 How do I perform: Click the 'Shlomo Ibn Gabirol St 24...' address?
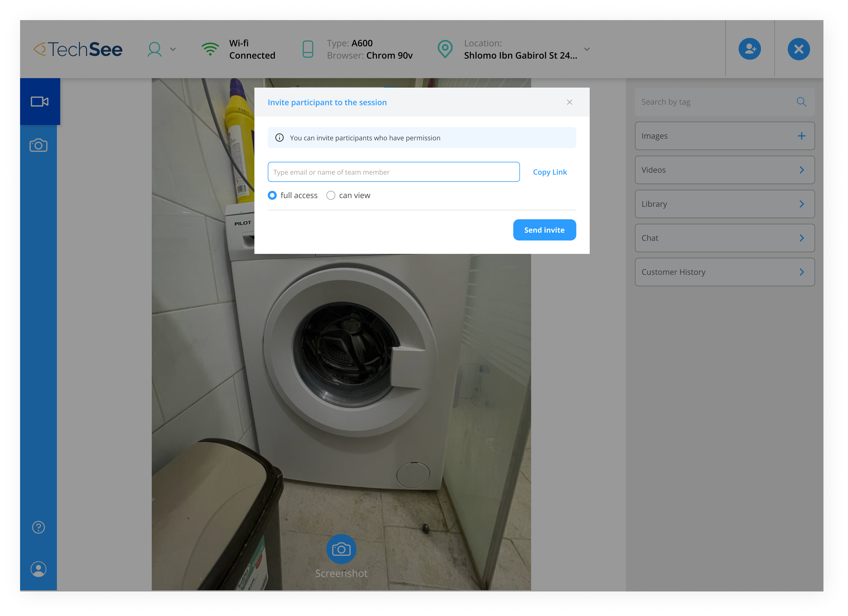tap(521, 55)
